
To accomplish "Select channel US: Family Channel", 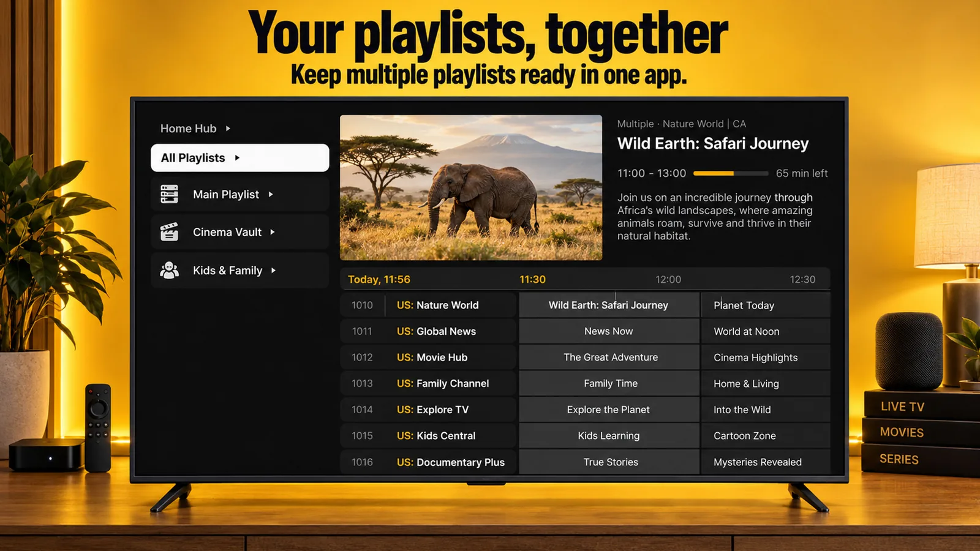I will (x=428, y=383).
